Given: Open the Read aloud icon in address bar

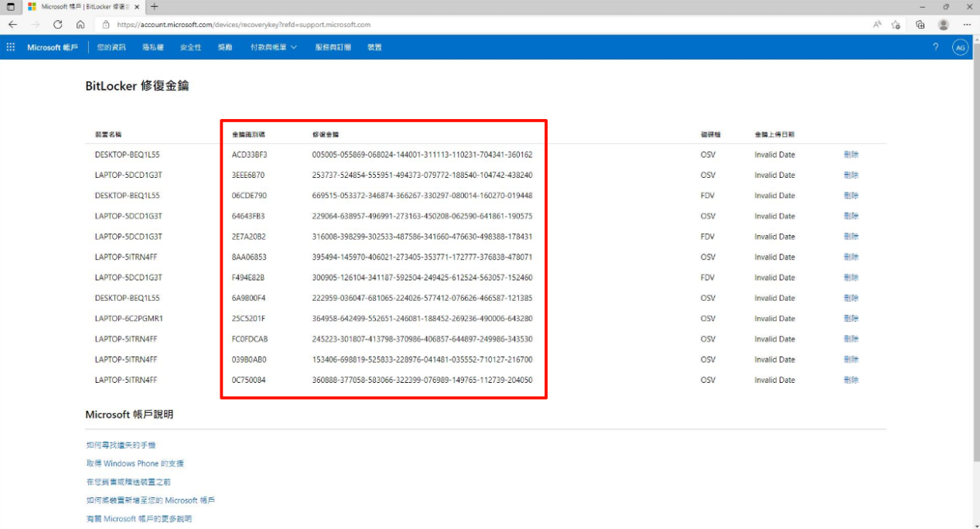Looking at the screenshot, I should point(877,25).
